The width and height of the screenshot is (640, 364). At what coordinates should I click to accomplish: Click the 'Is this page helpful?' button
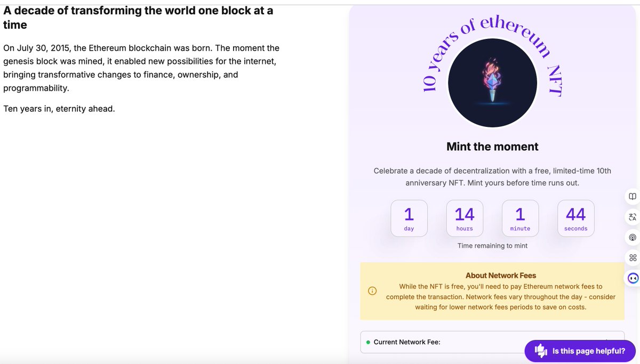[580, 351]
